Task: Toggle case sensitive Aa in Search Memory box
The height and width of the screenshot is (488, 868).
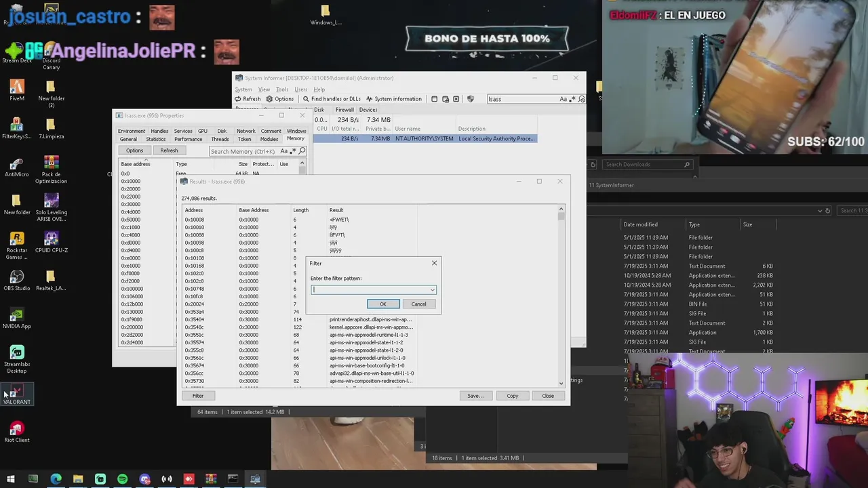Action: click(283, 151)
